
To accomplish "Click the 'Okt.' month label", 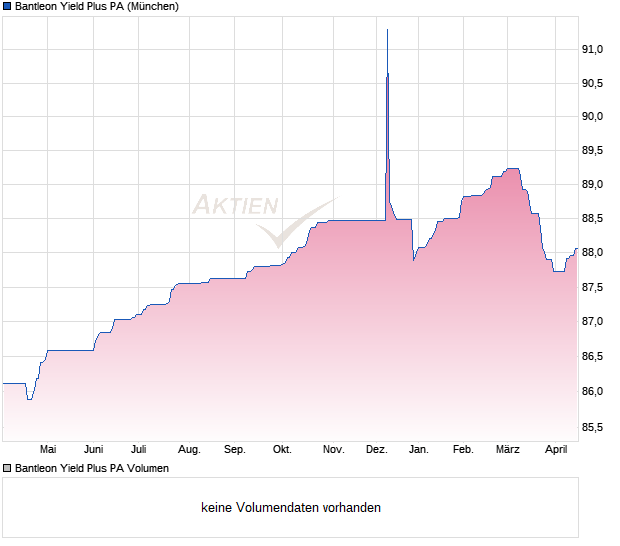I will (282, 450).
